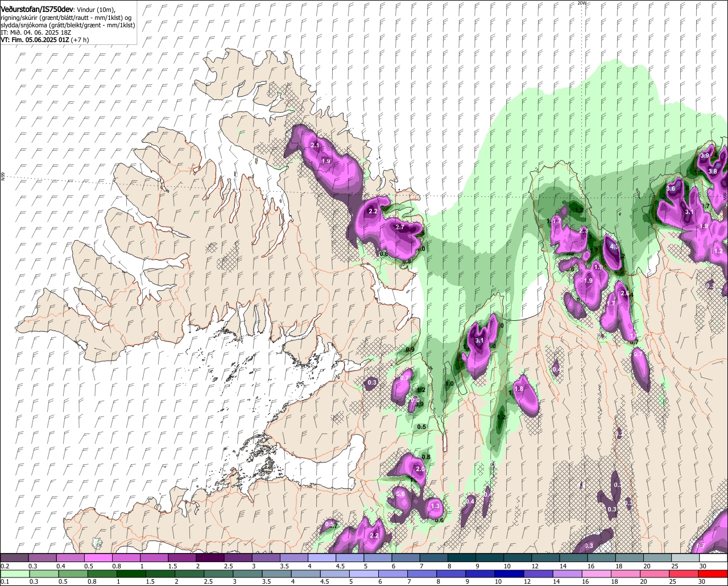Click the '30' label in lower legend row
The height and width of the screenshot is (586, 728).
[x=702, y=581]
